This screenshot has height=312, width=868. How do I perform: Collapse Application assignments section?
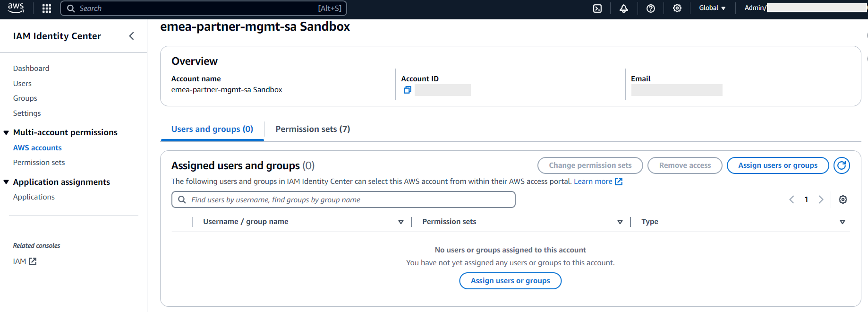click(6, 182)
